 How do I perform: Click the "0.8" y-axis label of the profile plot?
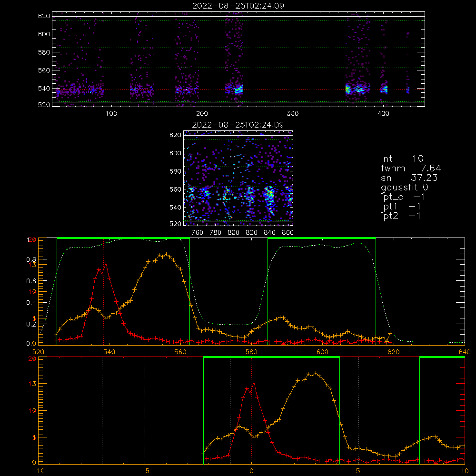[x=31, y=259]
